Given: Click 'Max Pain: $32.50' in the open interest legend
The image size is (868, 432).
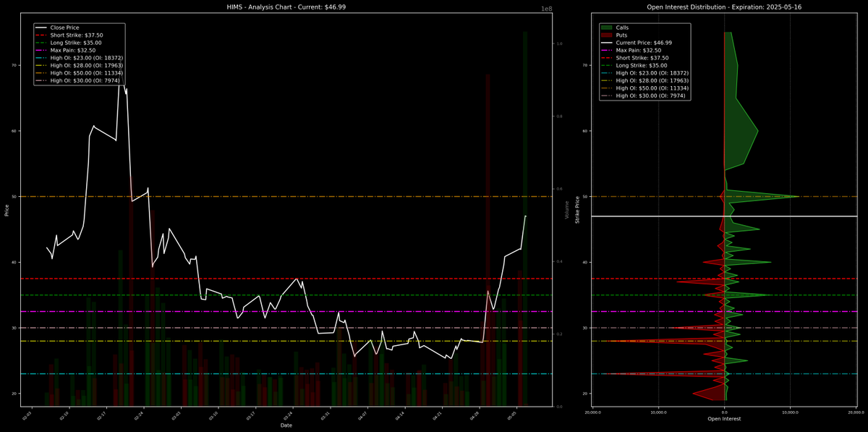Looking at the screenshot, I should pyautogui.click(x=638, y=50).
